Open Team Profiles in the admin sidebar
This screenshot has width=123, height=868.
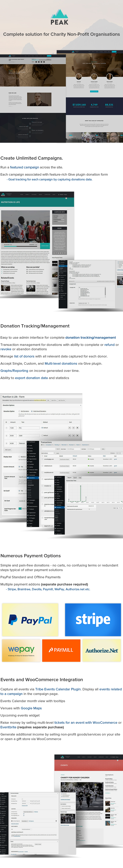33,472
